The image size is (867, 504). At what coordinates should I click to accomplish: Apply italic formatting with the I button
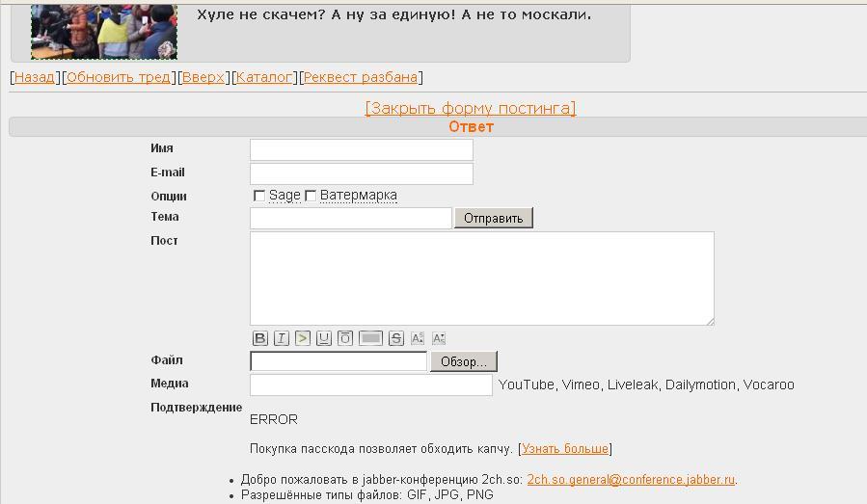tap(282, 338)
